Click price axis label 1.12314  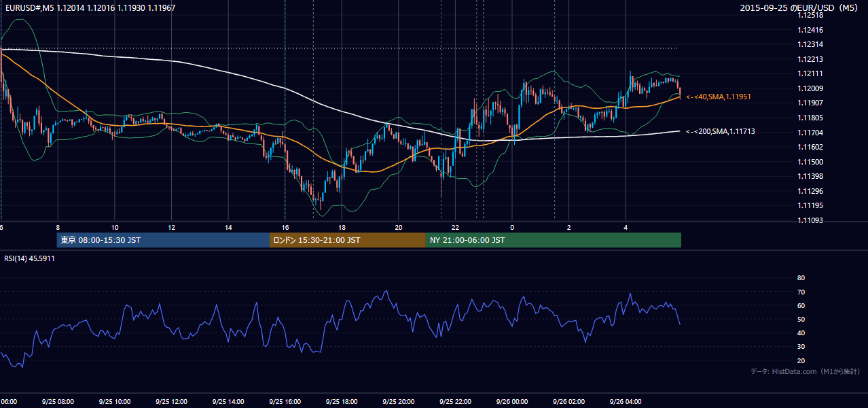tap(811, 44)
